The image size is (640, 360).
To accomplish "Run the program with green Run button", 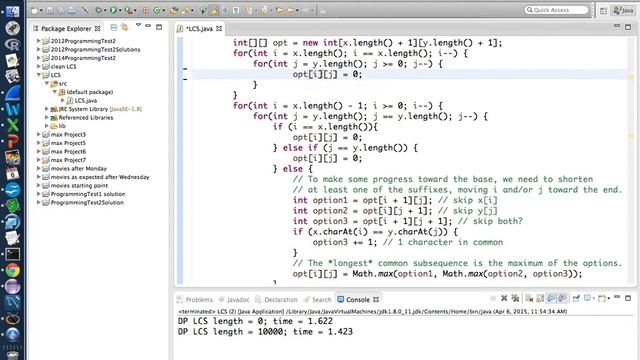I will tap(113, 10).
